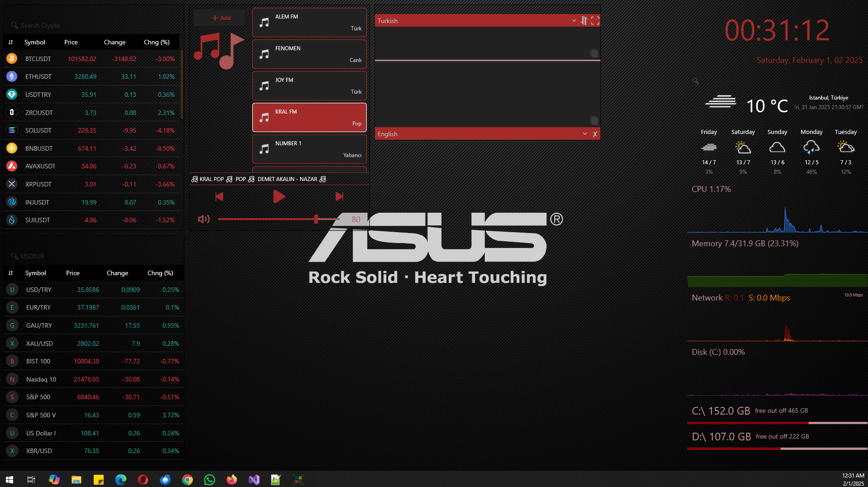Select the JOY FM station
The image size is (868, 487).
pyautogui.click(x=309, y=86)
